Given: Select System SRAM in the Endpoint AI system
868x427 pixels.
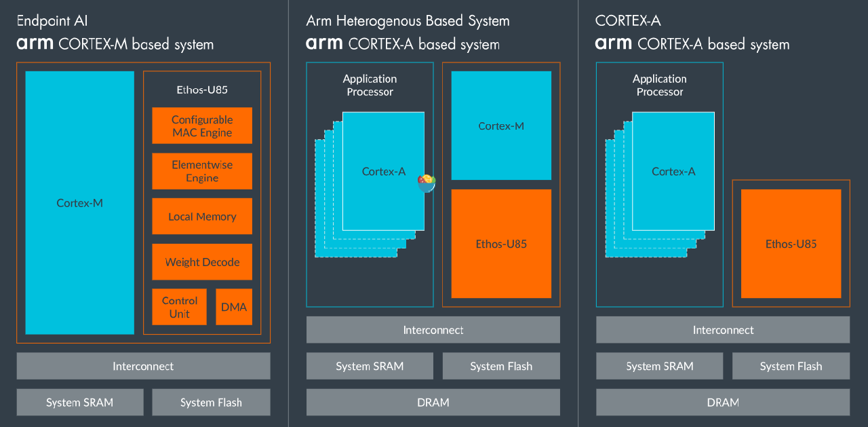Looking at the screenshot, I should click(x=80, y=403).
